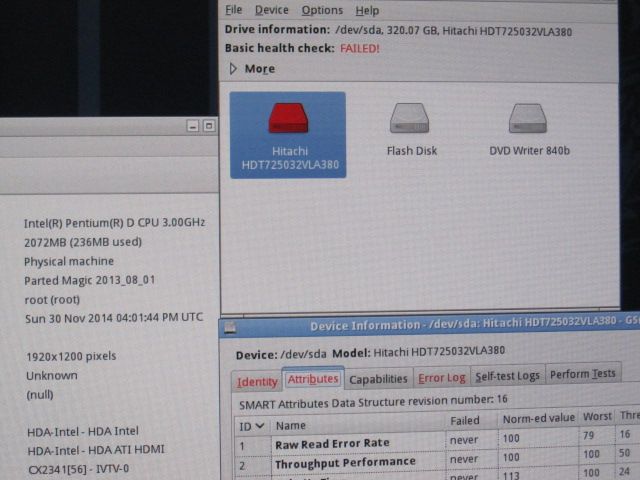Select the Throughput Performance row

pos(437,460)
